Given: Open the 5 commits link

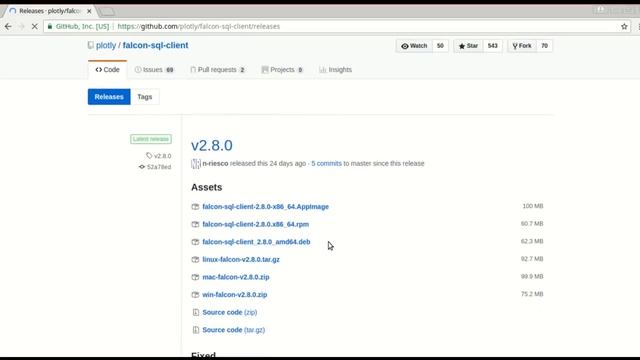Looking at the screenshot, I should click(x=327, y=163).
